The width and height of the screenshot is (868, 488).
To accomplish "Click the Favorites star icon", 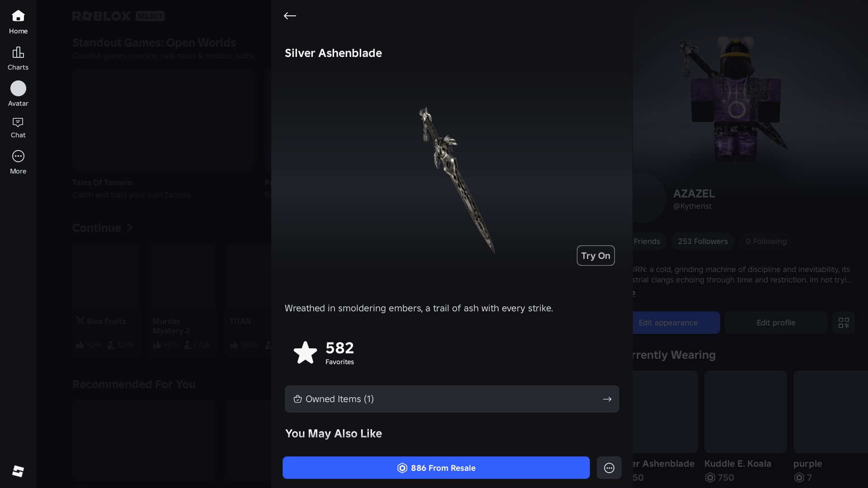I will pyautogui.click(x=305, y=352).
